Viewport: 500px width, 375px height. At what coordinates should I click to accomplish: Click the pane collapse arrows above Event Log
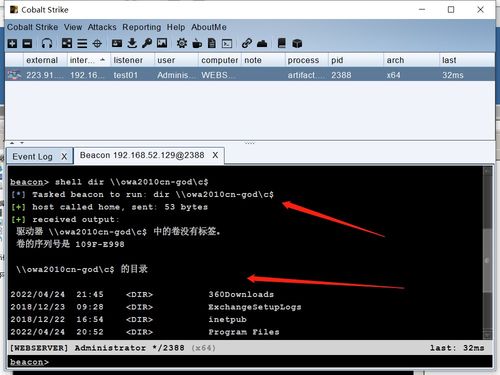(x=17, y=143)
